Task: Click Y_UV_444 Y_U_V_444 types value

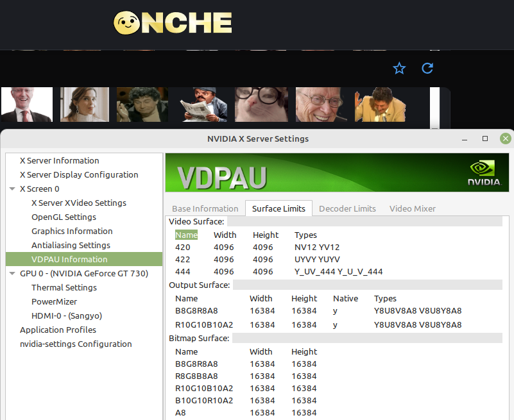Action: coord(339,271)
